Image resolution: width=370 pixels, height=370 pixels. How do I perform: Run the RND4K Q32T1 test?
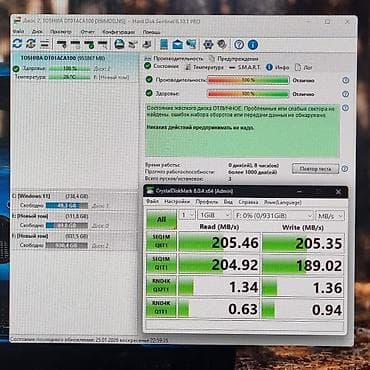161,286
